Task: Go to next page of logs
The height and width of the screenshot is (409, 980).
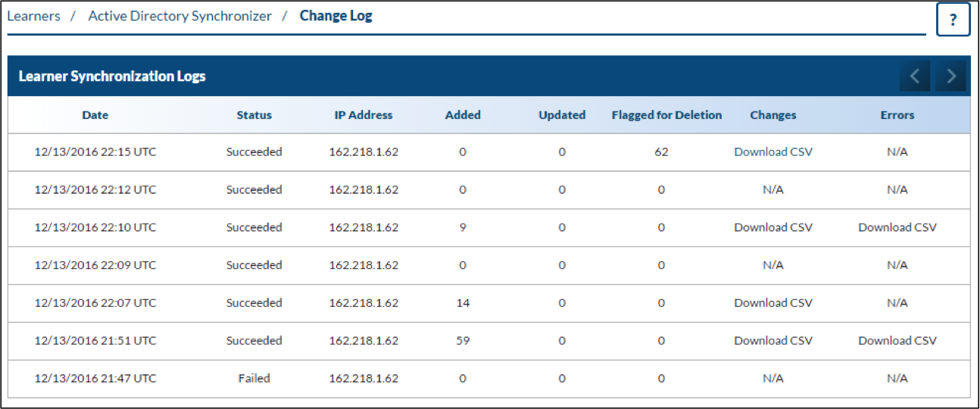Action: (x=950, y=76)
